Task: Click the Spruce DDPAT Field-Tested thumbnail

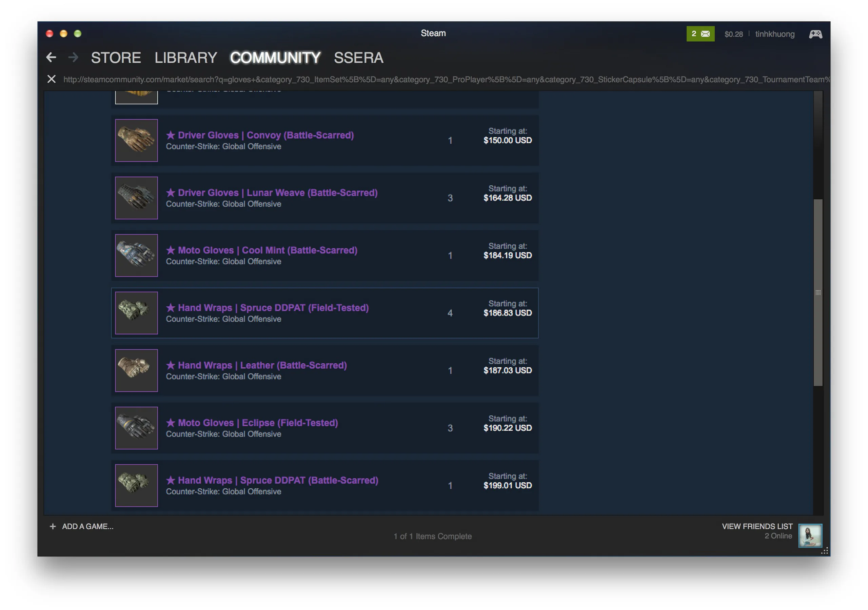Action: [137, 313]
